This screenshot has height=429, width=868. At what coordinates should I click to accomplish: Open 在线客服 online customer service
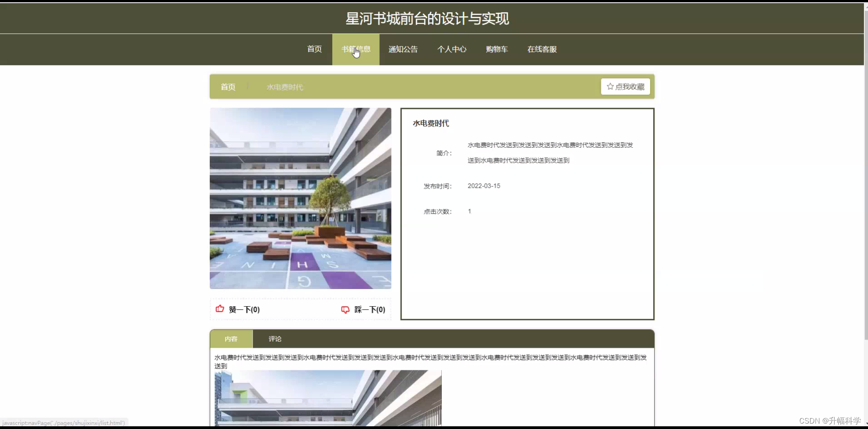click(541, 49)
